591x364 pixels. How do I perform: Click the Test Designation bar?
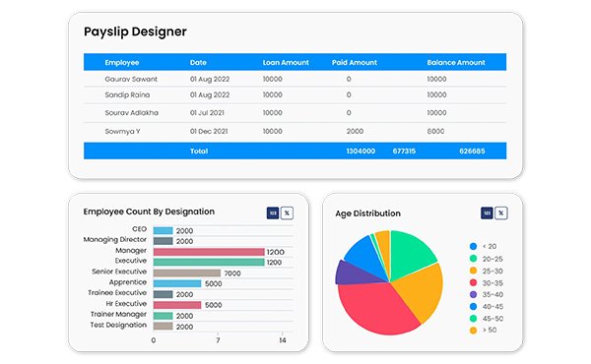[x=163, y=327]
